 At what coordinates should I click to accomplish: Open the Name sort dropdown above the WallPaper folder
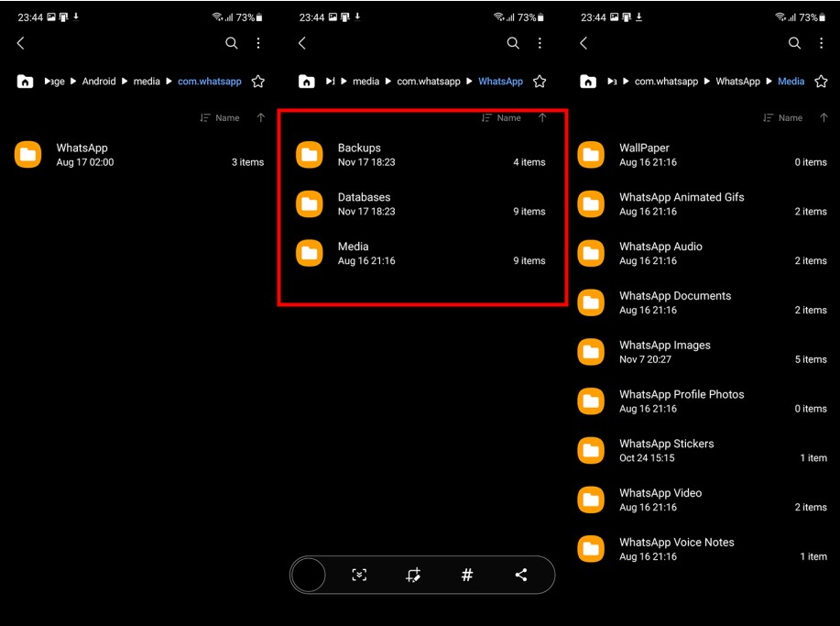click(x=782, y=118)
